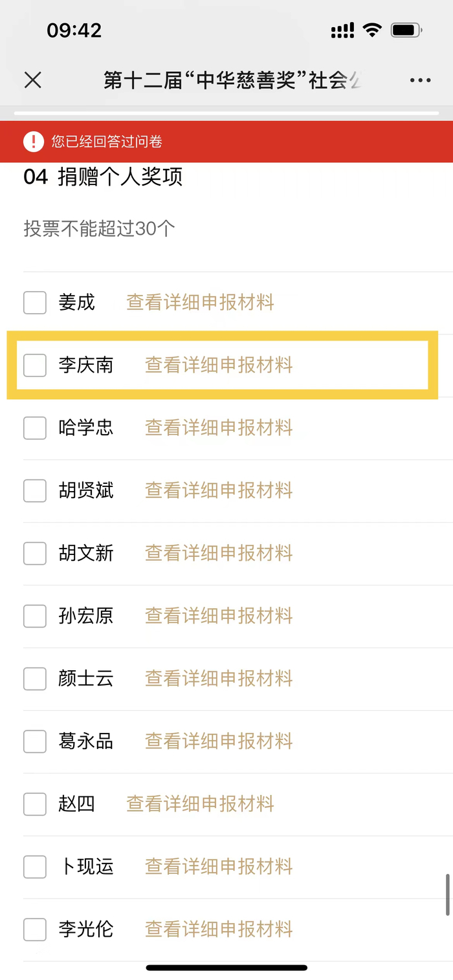The width and height of the screenshot is (453, 980).
Task: Check the 赵四 option
Action: point(35,804)
